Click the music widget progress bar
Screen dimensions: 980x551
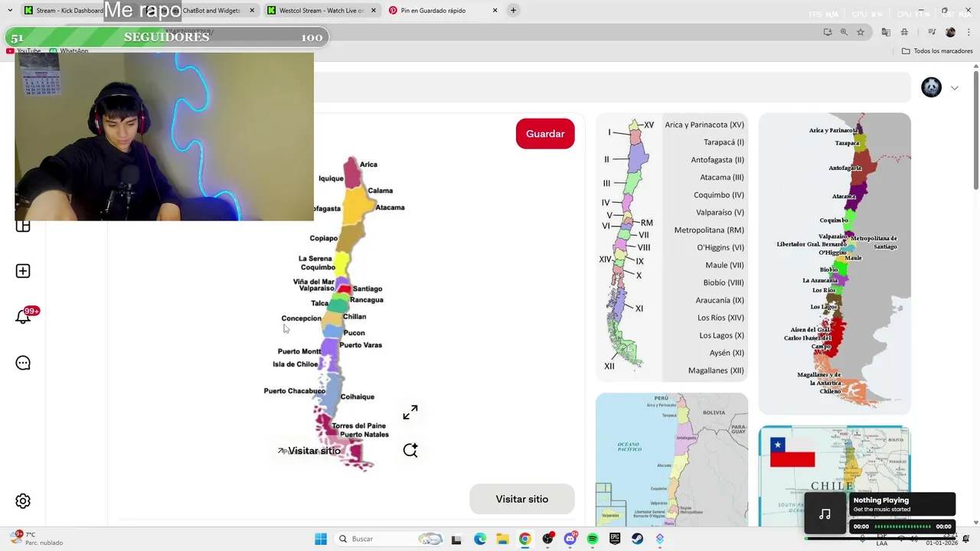[x=903, y=527]
